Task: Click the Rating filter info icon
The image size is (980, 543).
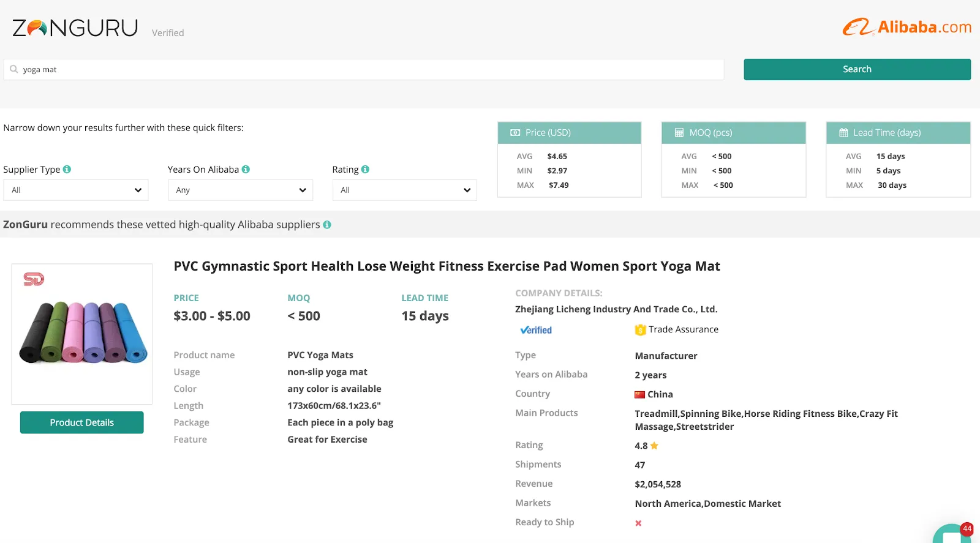Action: 365,169
